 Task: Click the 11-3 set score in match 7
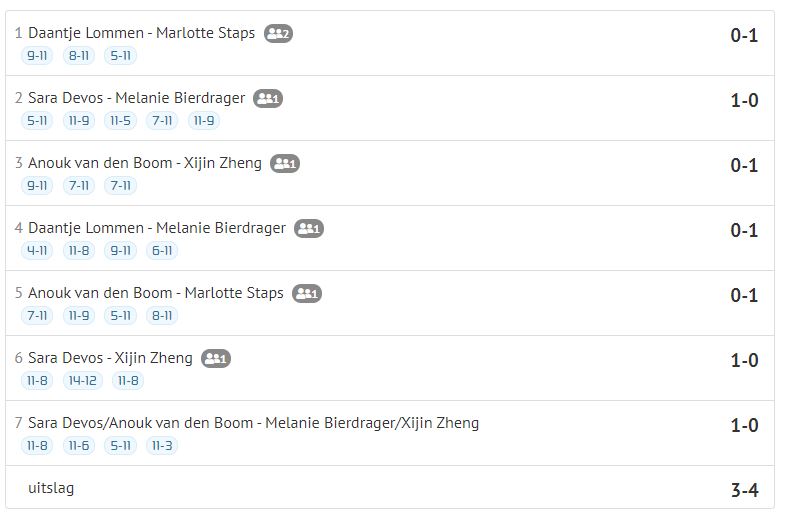coord(162,446)
